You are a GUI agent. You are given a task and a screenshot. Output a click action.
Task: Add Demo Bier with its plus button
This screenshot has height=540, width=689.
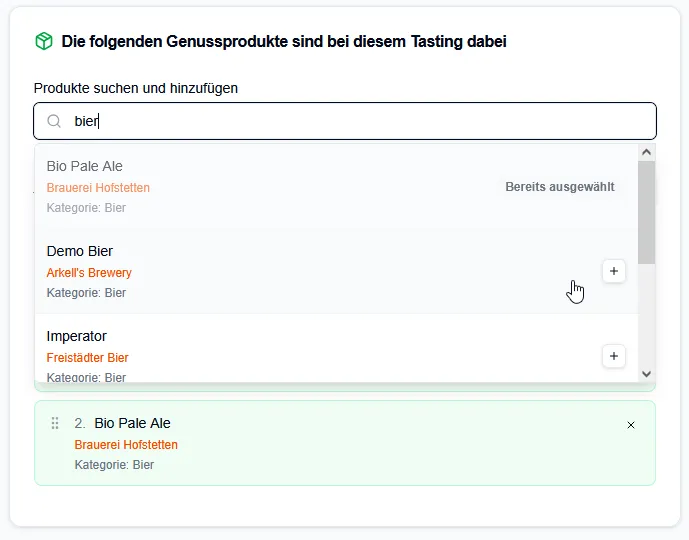(x=613, y=271)
